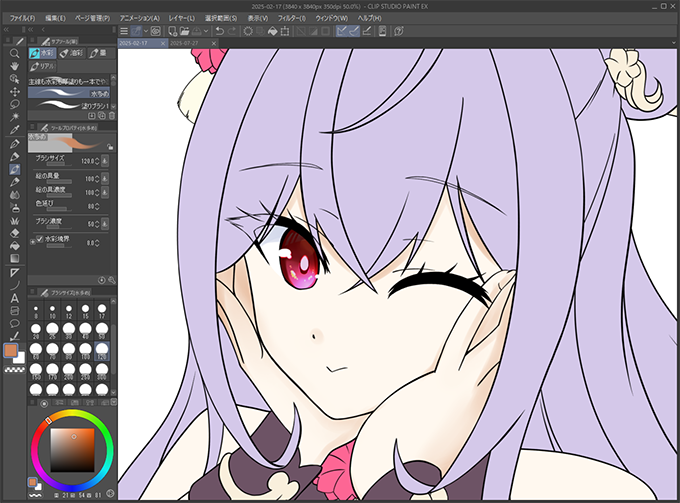680x503 pixels.
Task: Open color wheel panel menu dropdown
Action: click(114, 402)
